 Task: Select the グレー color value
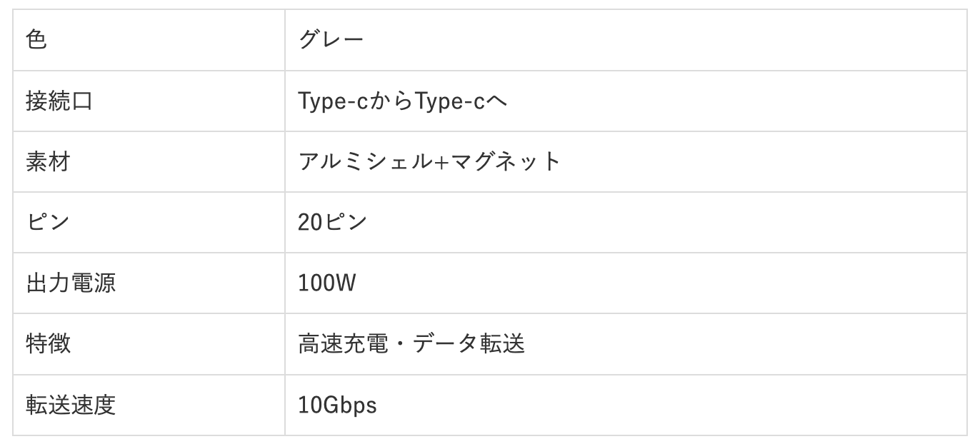331,40
